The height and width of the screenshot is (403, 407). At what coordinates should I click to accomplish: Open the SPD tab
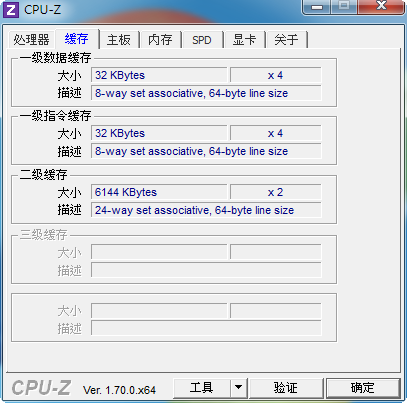pyautogui.click(x=202, y=40)
